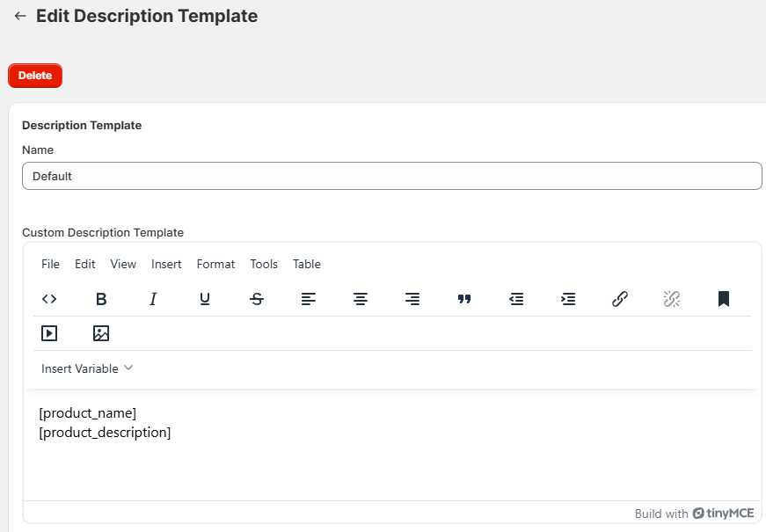Decrease the indent level
The image size is (766, 532).
click(x=516, y=299)
